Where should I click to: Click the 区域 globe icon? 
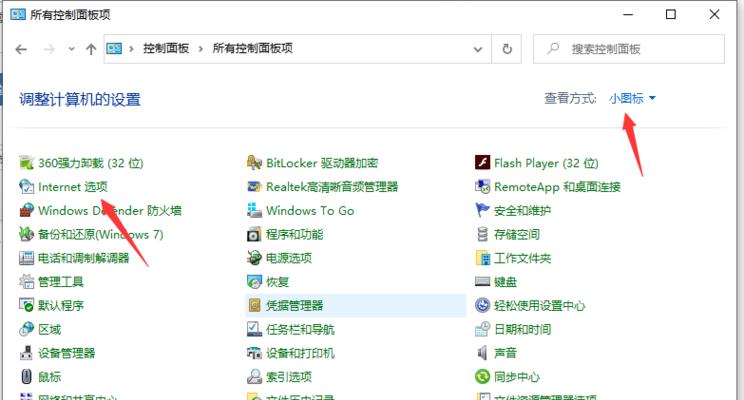point(26,329)
